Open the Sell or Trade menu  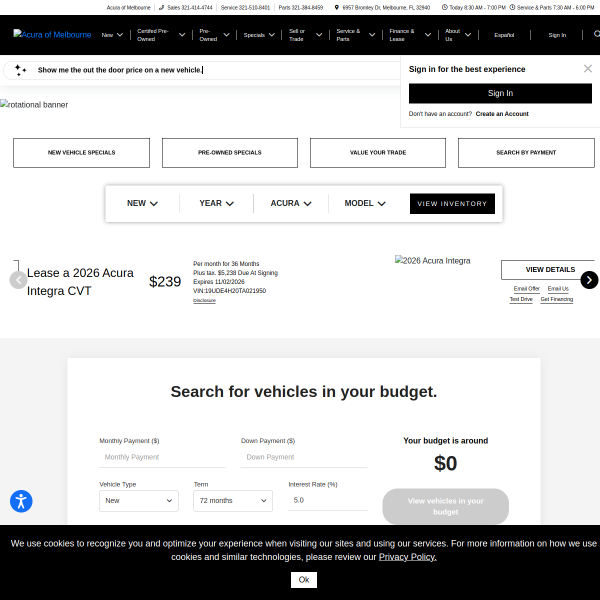point(305,35)
